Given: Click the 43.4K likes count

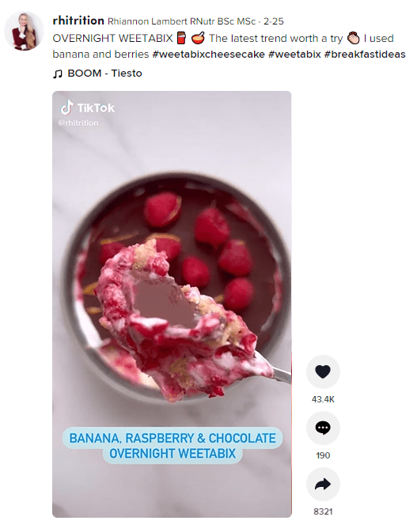Looking at the screenshot, I should tap(323, 399).
